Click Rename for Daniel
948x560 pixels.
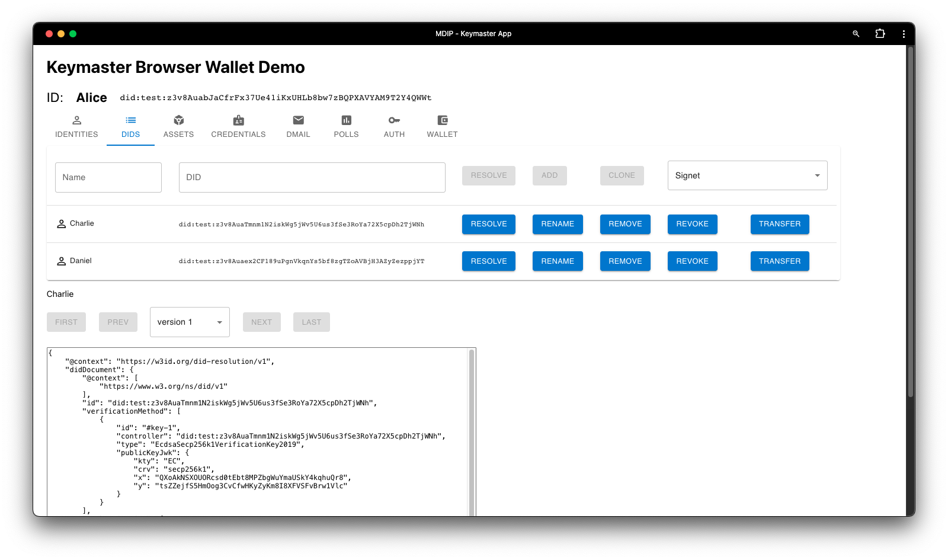[557, 261]
